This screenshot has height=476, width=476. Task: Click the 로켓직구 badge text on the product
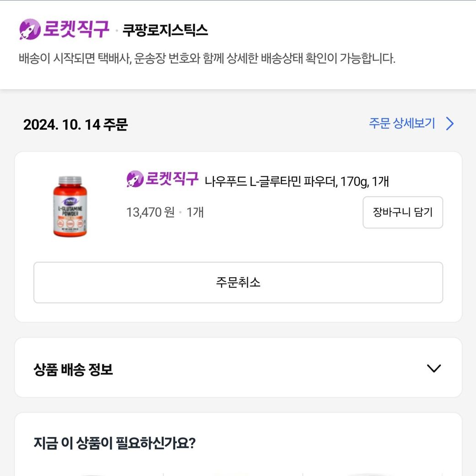(172, 179)
